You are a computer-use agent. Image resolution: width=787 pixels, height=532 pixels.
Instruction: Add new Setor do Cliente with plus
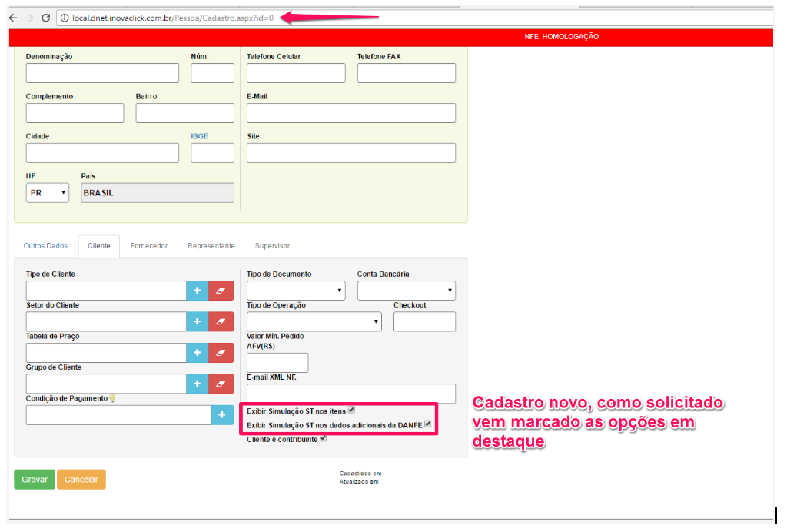pos(197,321)
